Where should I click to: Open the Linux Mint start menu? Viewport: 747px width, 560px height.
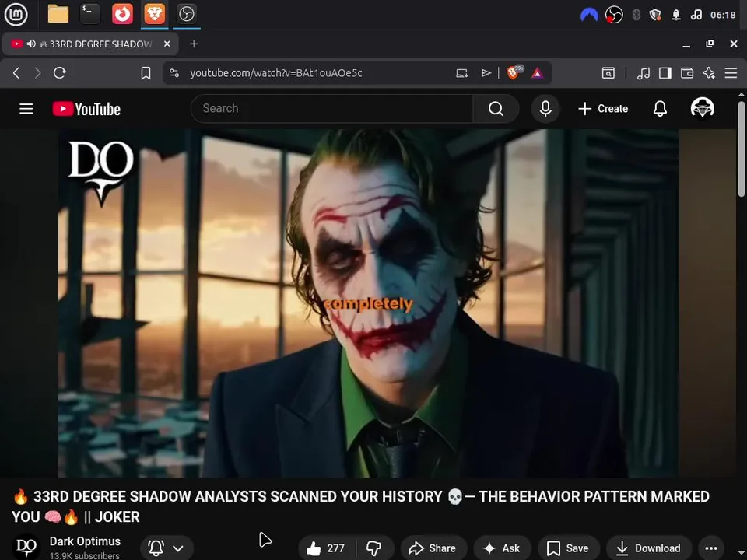pos(16,14)
